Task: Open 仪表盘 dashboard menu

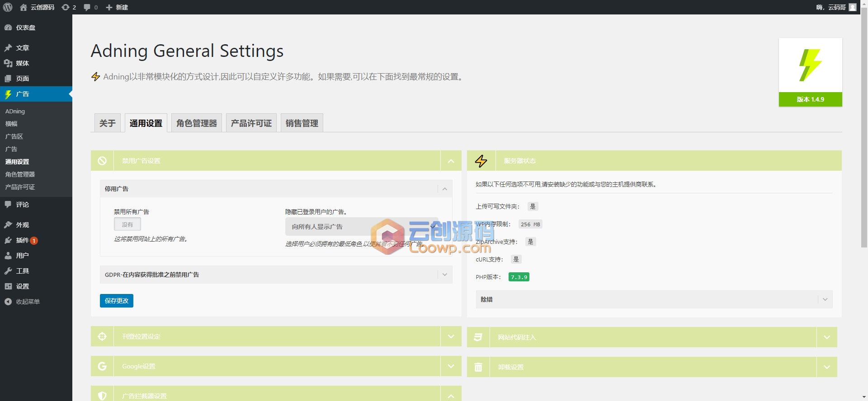Action: pos(36,28)
